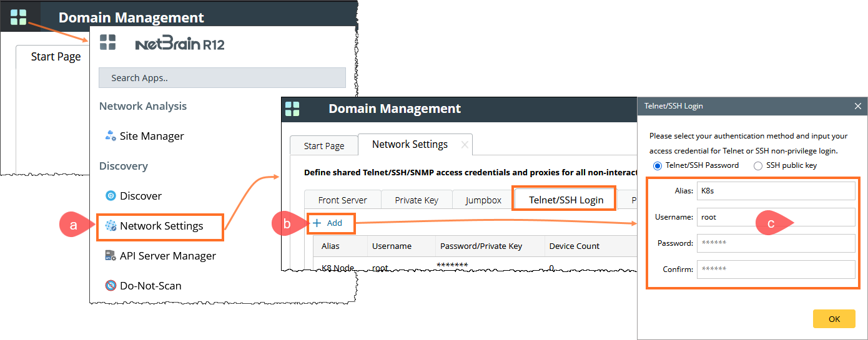Screen dimensions: 868x340
Task: Click the Site Manager icon
Action: click(111, 136)
